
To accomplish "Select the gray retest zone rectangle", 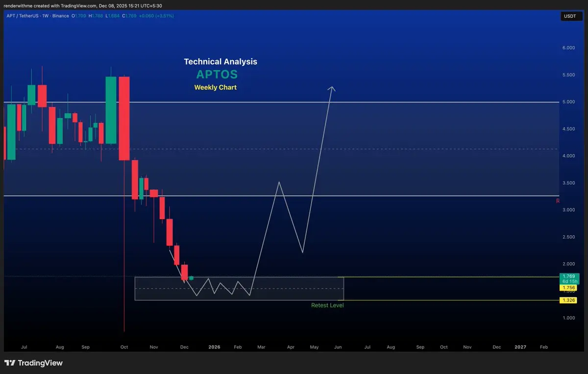I will (x=239, y=289).
